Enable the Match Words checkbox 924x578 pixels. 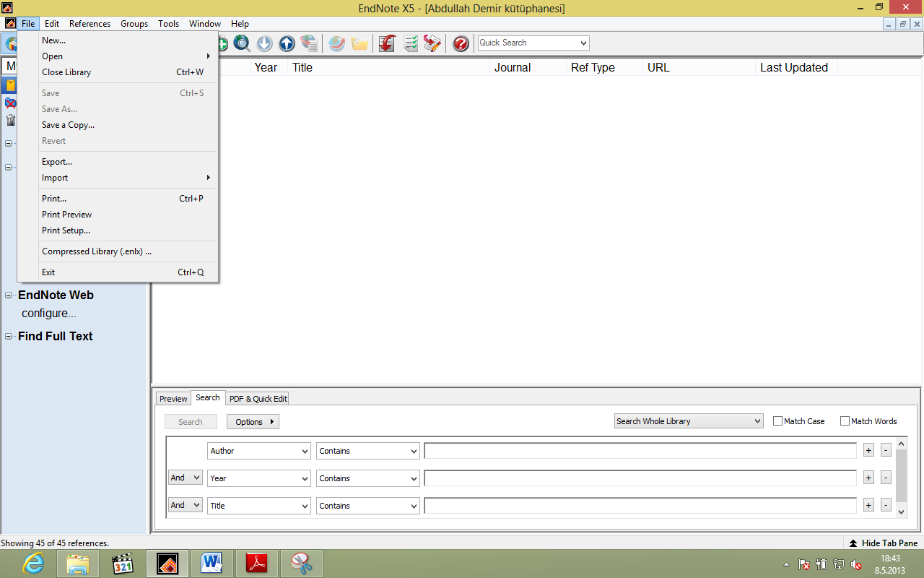click(845, 421)
